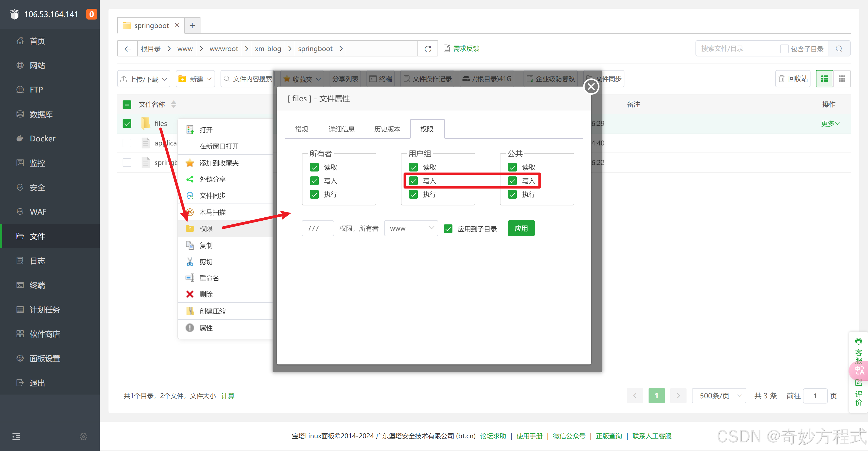The image size is (868, 451).
Task: Expand the 新建 dropdown
Action: [x=195, y=79]
